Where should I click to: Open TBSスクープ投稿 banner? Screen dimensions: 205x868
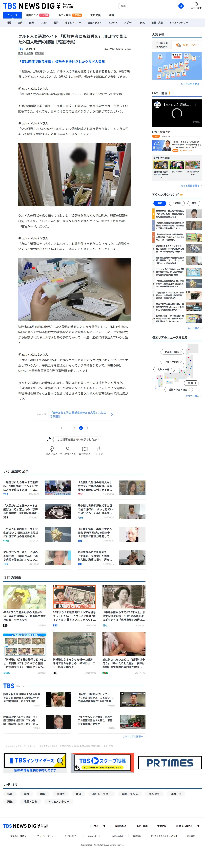pyautogui.click(x=102, y=762)
